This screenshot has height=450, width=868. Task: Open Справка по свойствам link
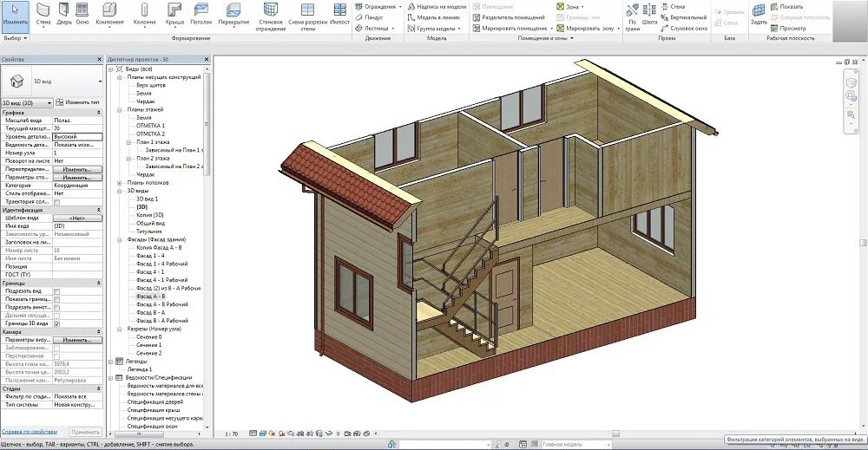[x=29, y=432]
